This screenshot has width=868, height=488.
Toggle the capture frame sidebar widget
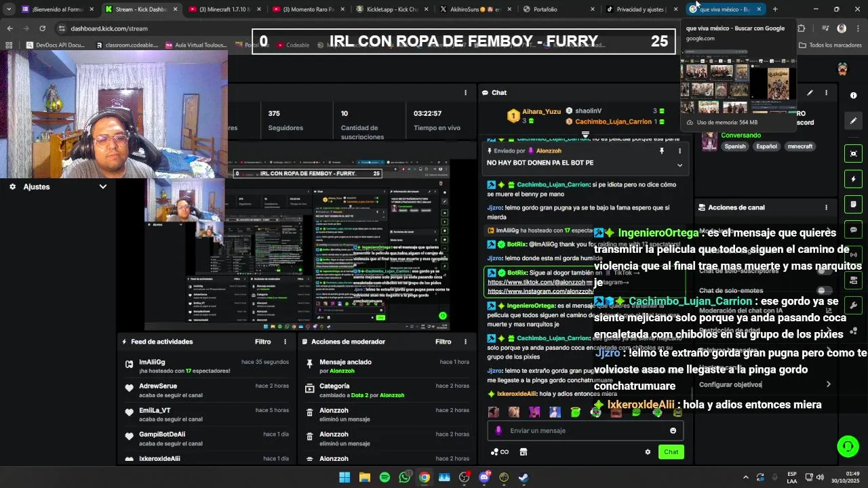point(853,154)
